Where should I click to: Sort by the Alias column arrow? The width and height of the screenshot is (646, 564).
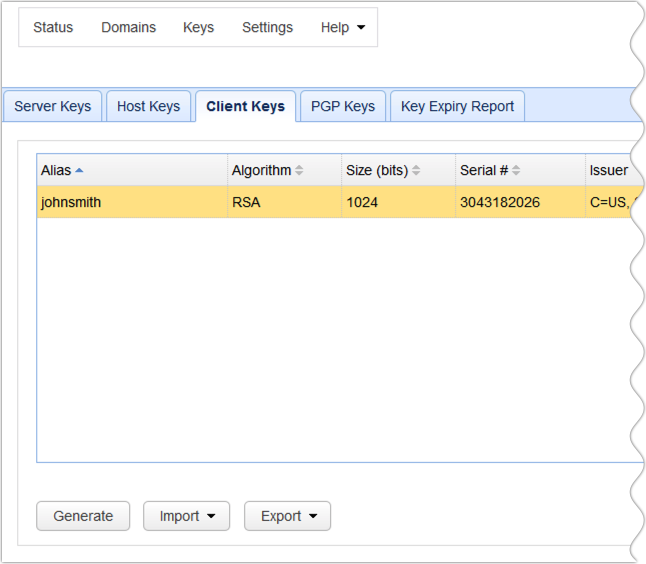coord(79,171)
